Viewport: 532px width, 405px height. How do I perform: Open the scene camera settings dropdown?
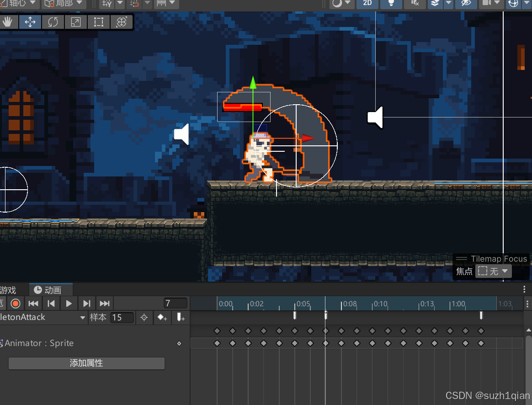pyautogui.click(x=491, y=3)
